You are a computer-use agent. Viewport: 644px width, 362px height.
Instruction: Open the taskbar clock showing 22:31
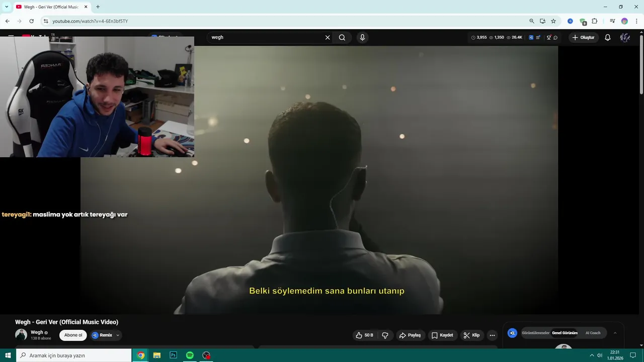tap(615, 355)
